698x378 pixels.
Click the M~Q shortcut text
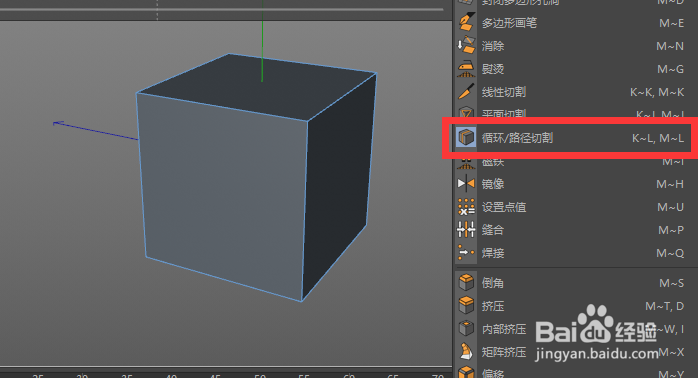(670, 253)
